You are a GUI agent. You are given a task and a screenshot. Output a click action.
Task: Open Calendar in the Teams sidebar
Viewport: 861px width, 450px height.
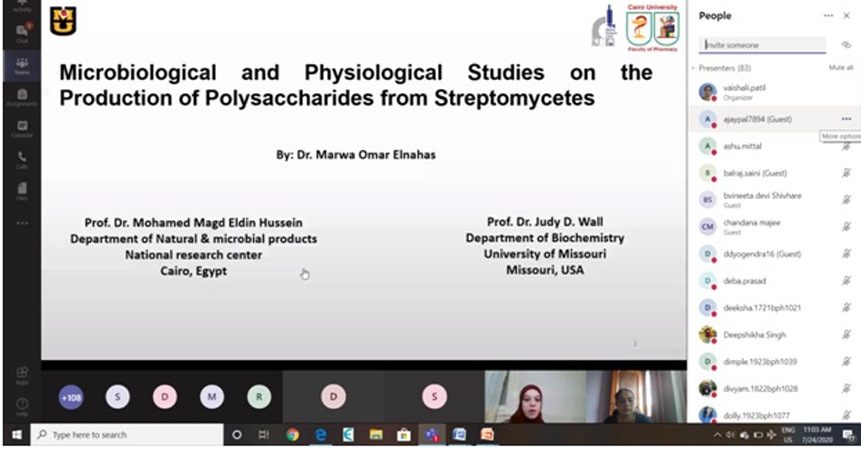pyautogui.click(x=21, y=128)
